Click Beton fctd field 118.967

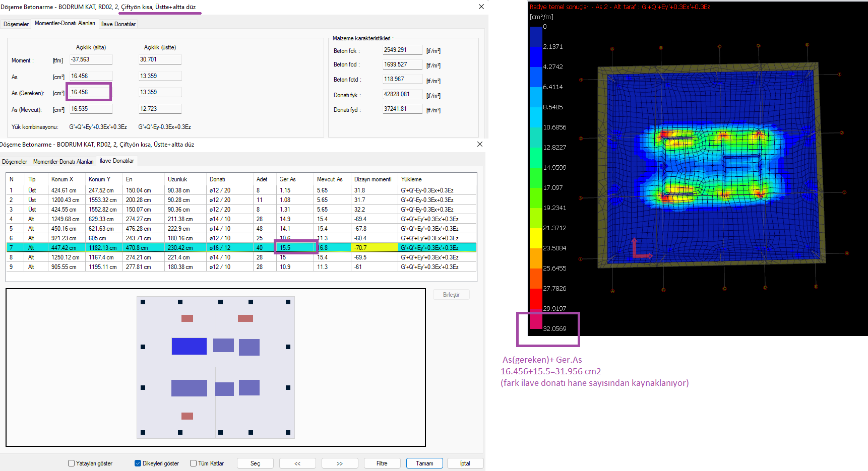click(x=402, y=79)
